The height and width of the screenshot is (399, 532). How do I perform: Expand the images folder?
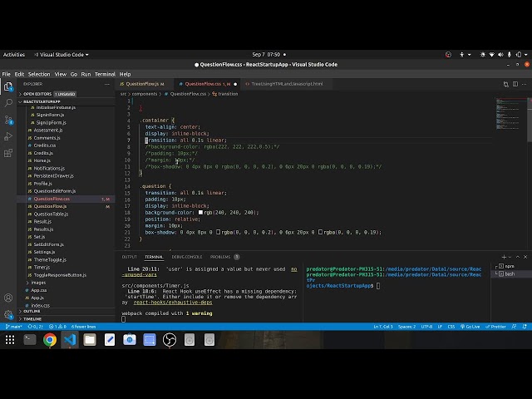[x=66, y=283]
